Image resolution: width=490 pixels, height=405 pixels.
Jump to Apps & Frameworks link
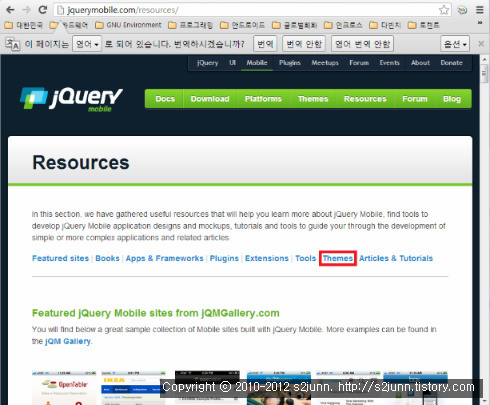tap(164, 258)
